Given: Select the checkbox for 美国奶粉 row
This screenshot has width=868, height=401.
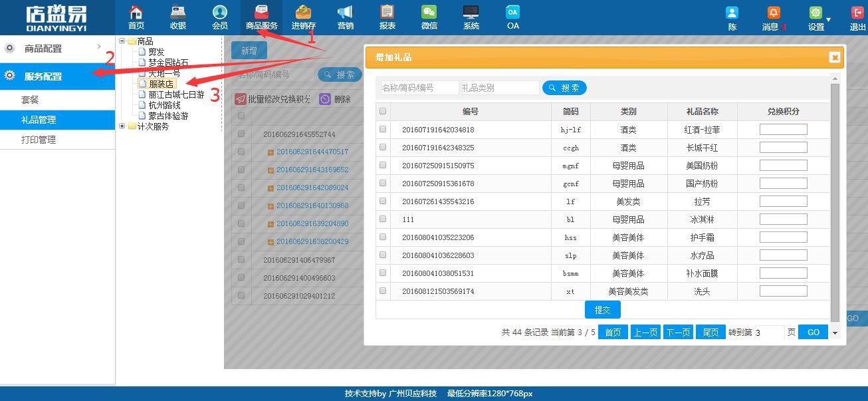Looking at the screenshot, I should click(383, 165).
